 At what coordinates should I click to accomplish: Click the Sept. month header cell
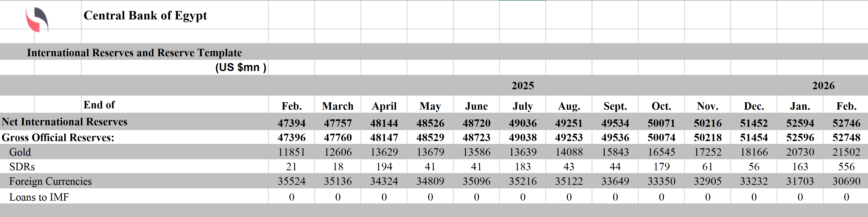tap(615, 106)
